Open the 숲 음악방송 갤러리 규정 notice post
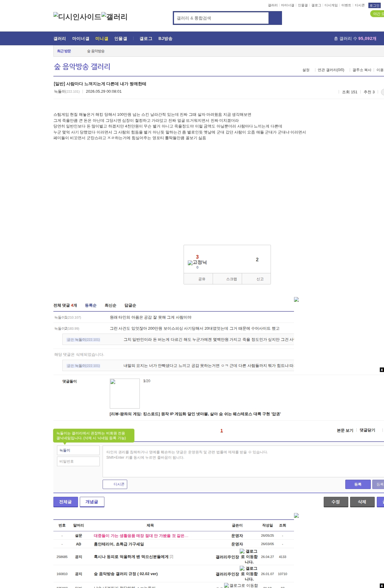Screen dimensions: 384x588 (x=126, y=574)
